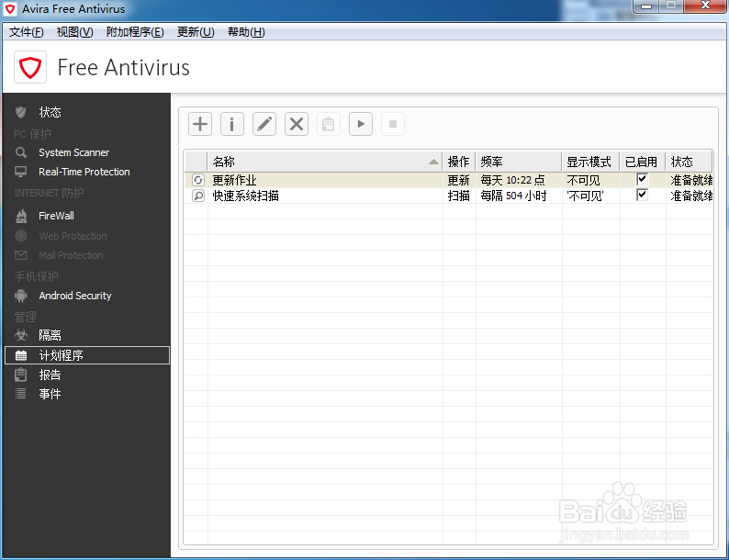
Task: Click the view report clipboard icon
Action: click(x=329, y=124)
